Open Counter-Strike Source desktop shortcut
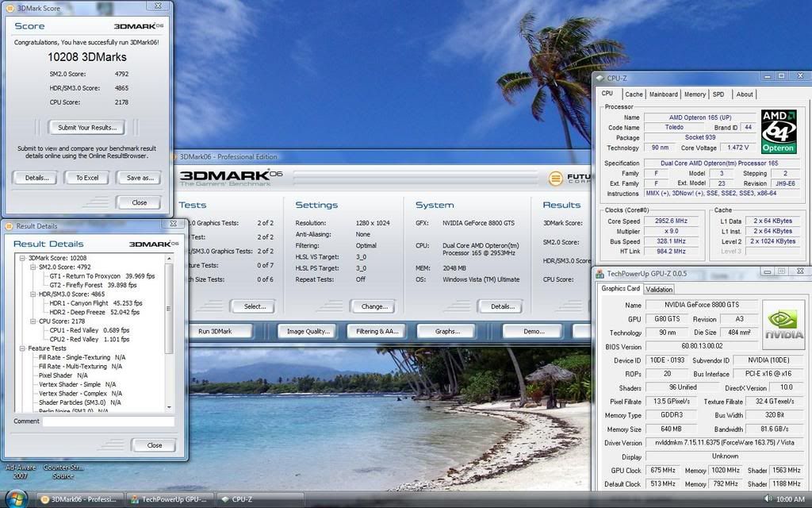 point(63,471)
